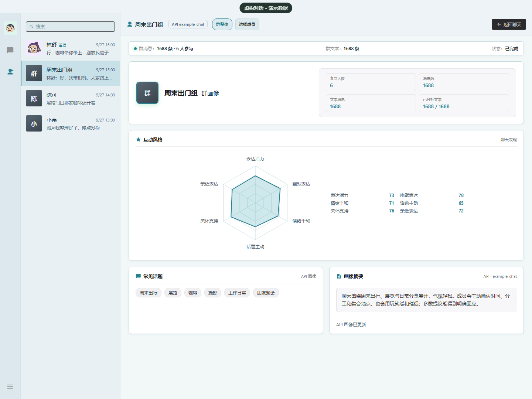Click the chat bubble icon beside 常见话题
This screenshot has width=532, height=399.
[x=138, y=276]
